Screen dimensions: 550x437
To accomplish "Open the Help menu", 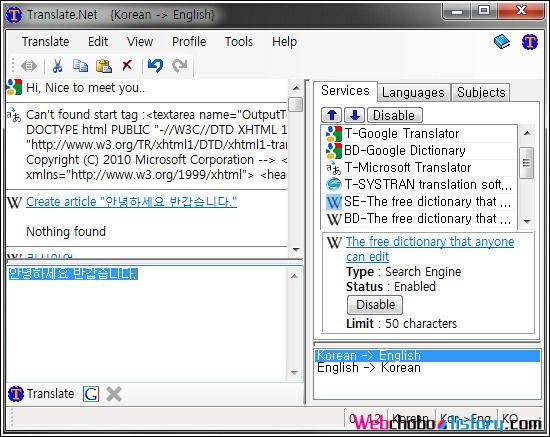I will [284, 42].
